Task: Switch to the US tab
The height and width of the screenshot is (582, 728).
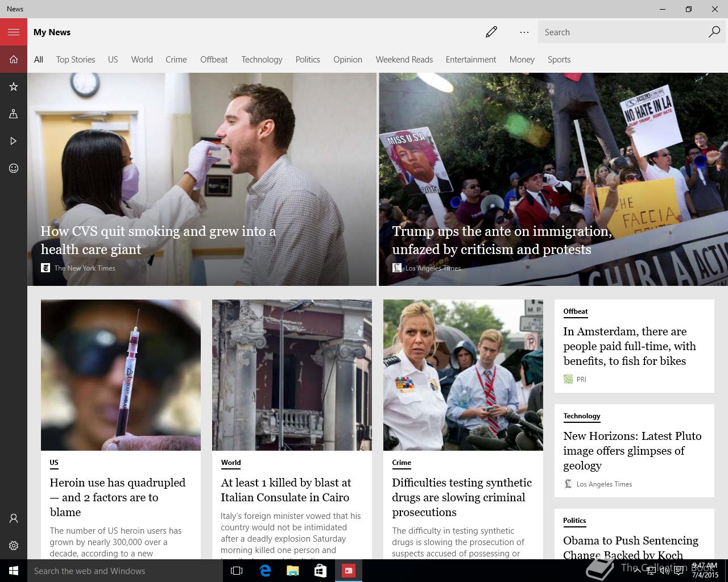Action: coord(113,59)
